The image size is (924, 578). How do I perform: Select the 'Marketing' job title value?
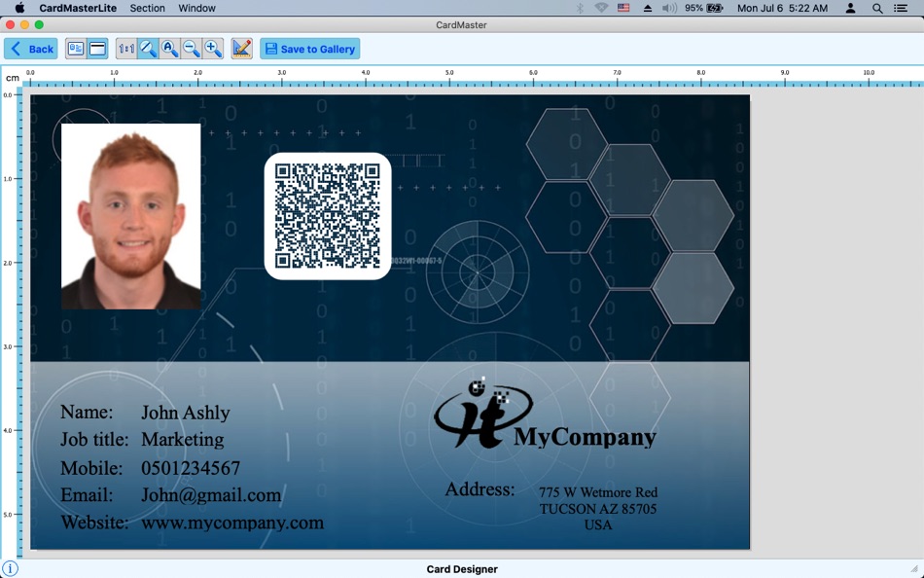point(183,440)
